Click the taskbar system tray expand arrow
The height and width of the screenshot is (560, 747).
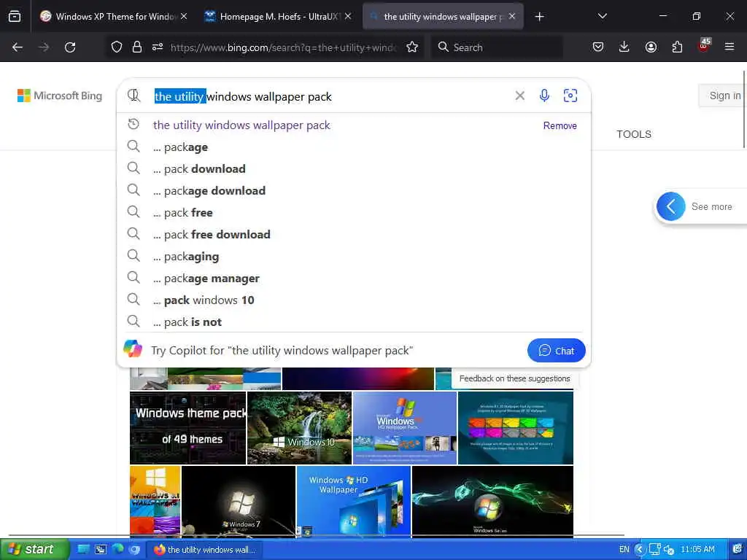coord(640,550)
